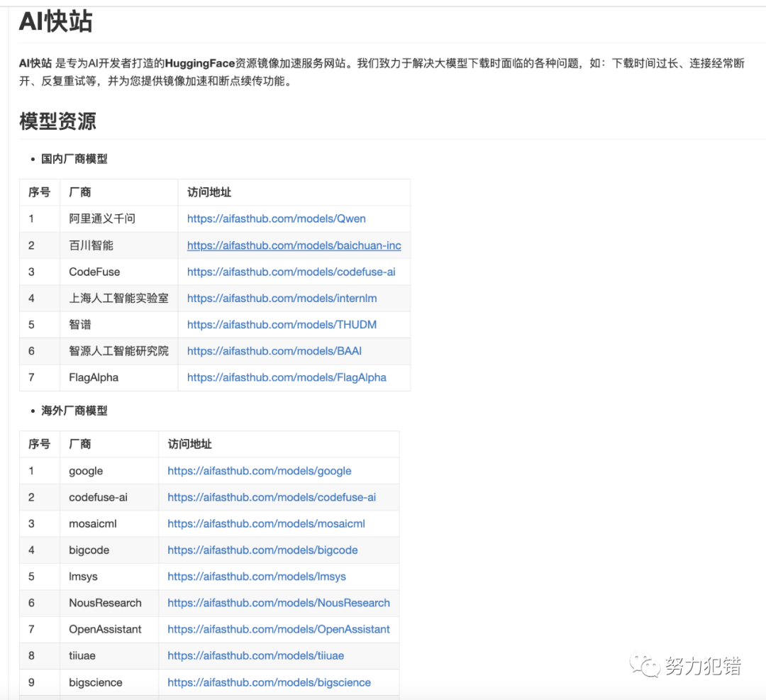Image resolution: width=766 pixels, height=700 pixels.
Task: Click the AI快站 page heading
Action: click(x=56, y=21)
